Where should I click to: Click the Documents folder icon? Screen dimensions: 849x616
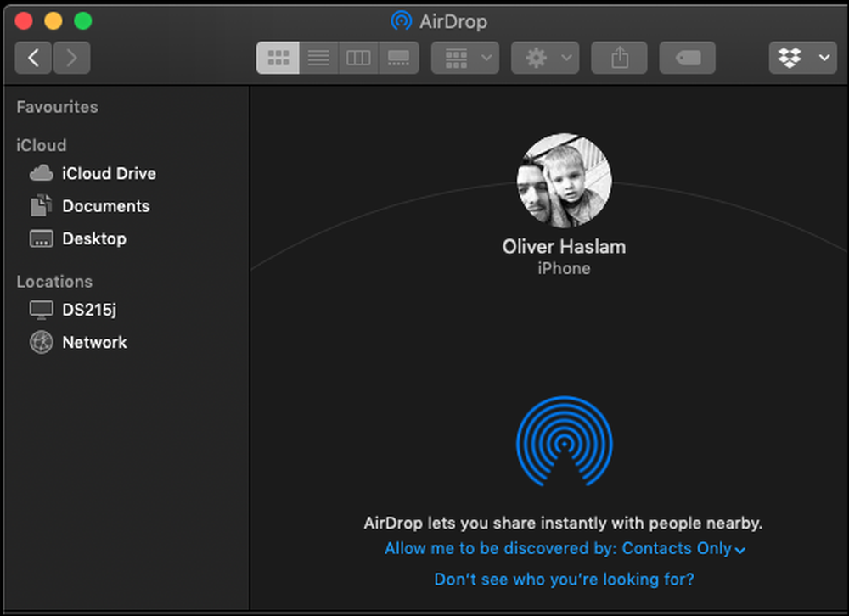point(41,205)
